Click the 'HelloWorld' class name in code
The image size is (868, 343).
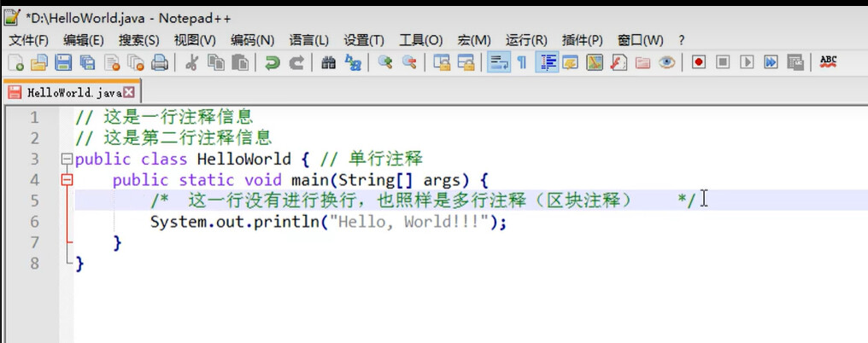[243, 160]
